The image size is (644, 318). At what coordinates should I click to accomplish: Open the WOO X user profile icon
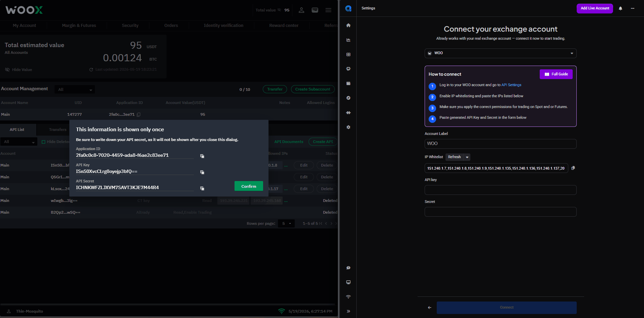pos(301,10)
